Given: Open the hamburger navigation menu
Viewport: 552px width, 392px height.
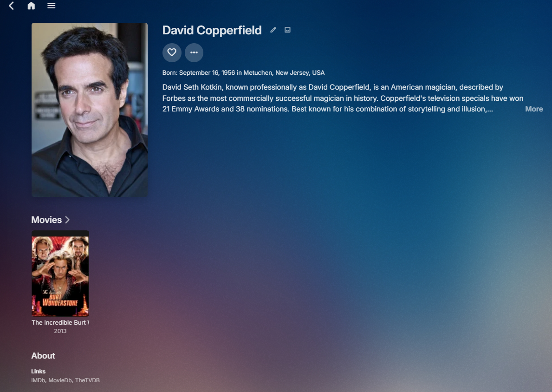Looking at the screenshot, I should click(52, 6).
